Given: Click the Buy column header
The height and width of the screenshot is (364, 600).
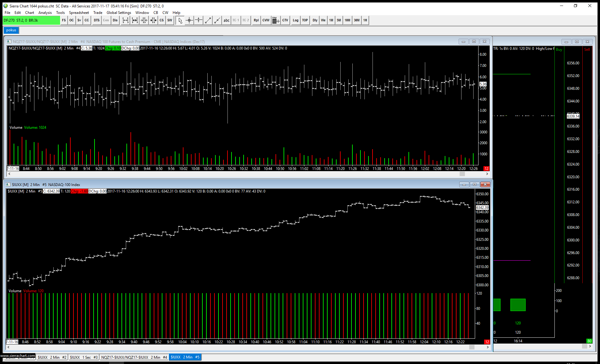Looking at the screenshot, I should pyautogui.click(x=559, y=50).
